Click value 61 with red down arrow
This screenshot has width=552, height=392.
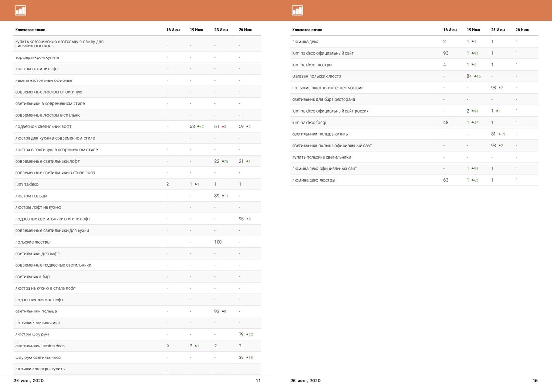217,126
